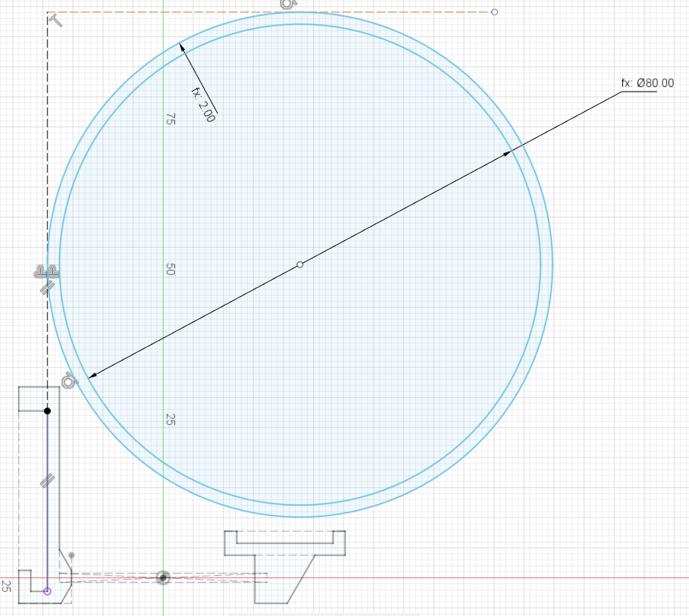Image resolution: width=689 pixels, height=616 pixels.
Task: Select the T-shaped profile at the bottom
Action: click(285, 567)
